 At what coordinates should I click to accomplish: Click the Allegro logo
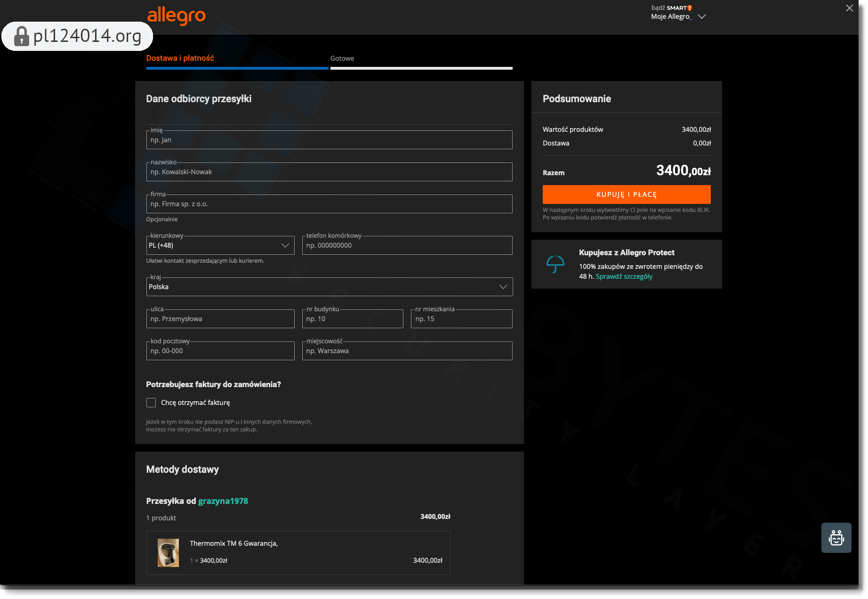tap(177, 16)
